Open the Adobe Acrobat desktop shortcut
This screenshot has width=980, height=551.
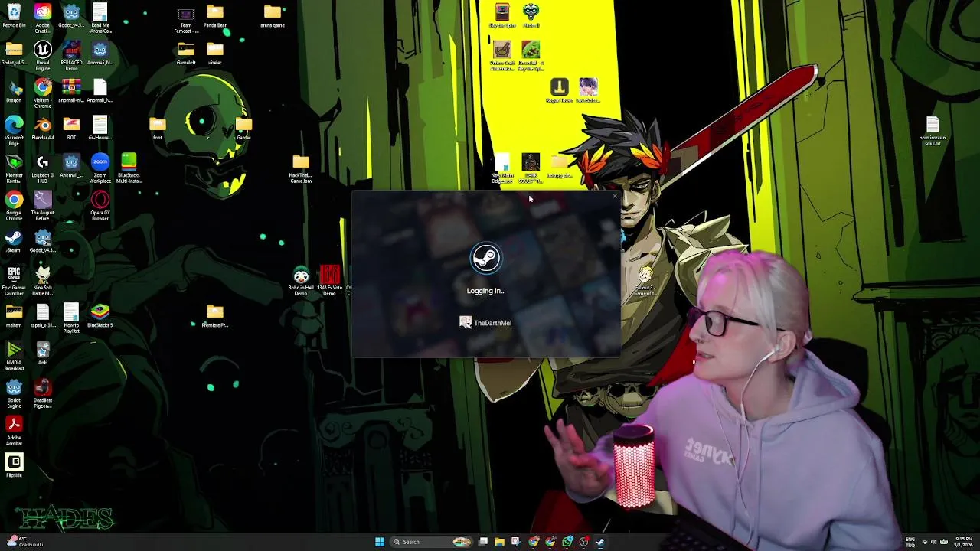[x=14, y=431]
